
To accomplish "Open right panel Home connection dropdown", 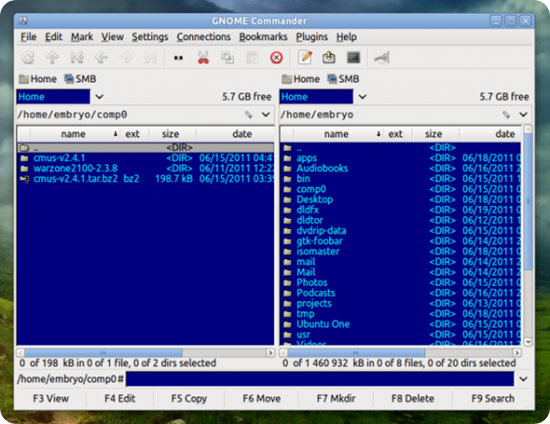I will pyautogui.click(x=362, y=96).
